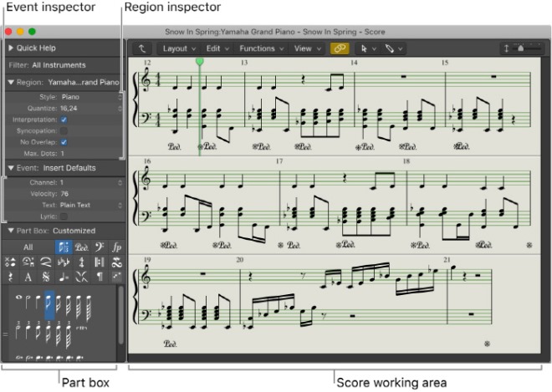Open the Style: Piano pop-up menu

click(x=91, y=97)
